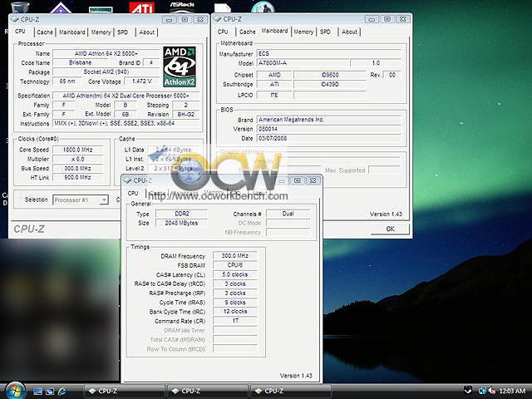Activate second CPU-Z taskbar button
This screenshot has width=532, height=399.
click(x=207, y=392)
